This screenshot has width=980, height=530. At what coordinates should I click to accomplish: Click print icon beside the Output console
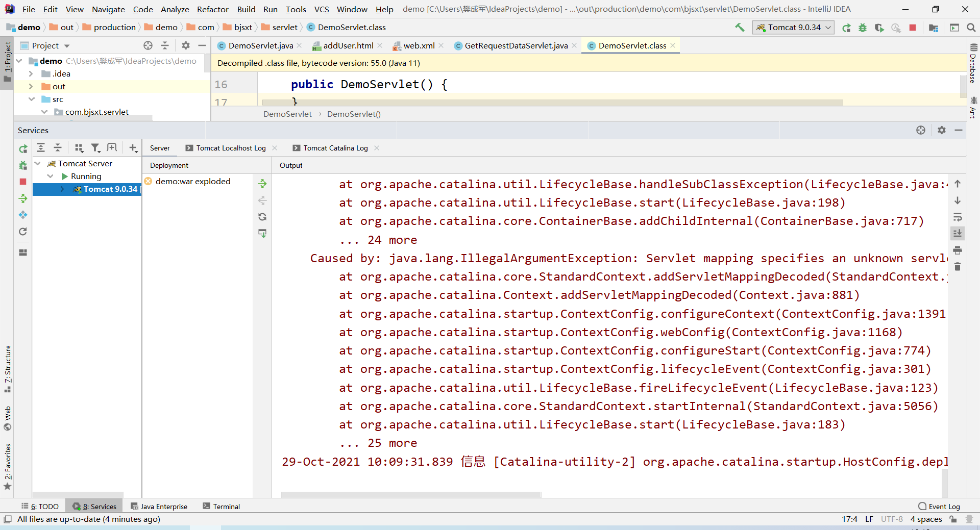point(958,250)
